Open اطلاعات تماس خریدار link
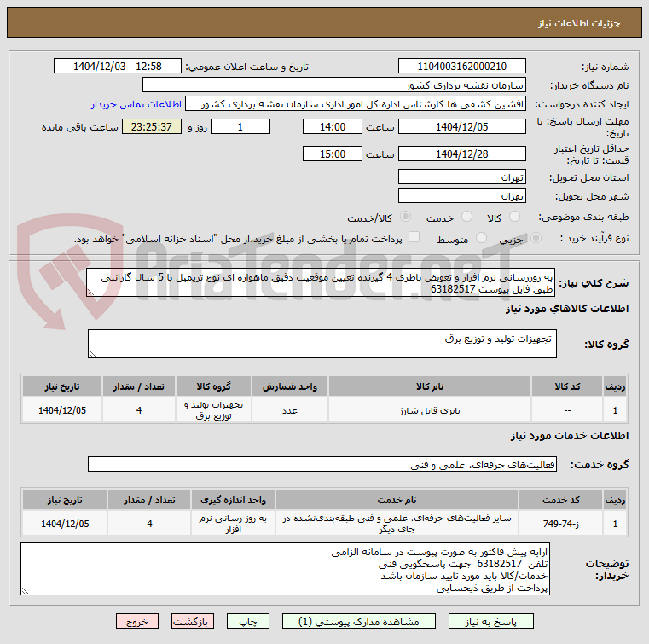This screenshot has height=644, width=649. click(136, 104)
